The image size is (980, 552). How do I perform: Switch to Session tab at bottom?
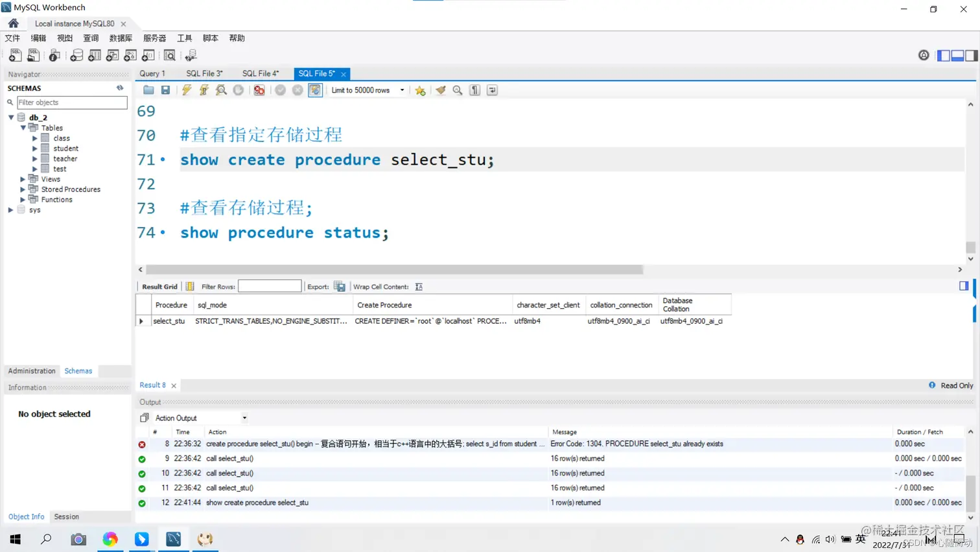click(66, 517)
